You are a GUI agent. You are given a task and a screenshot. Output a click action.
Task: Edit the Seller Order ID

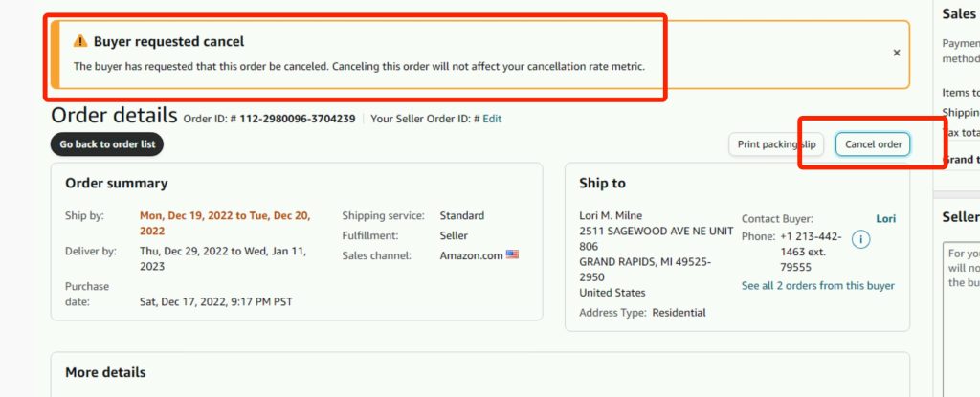[492, 119]
